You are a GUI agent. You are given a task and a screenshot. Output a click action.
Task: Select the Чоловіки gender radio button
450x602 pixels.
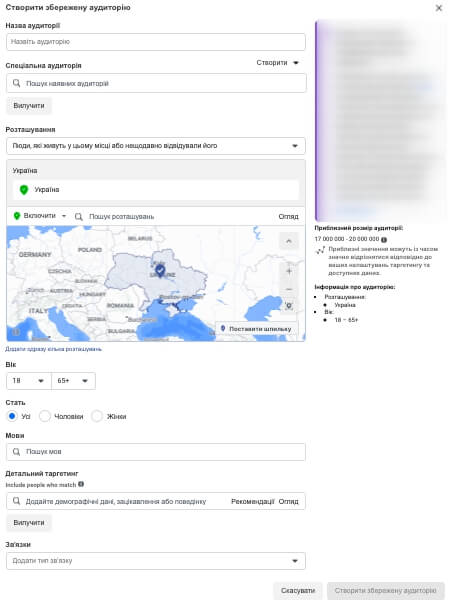click(x=45, y=416)
